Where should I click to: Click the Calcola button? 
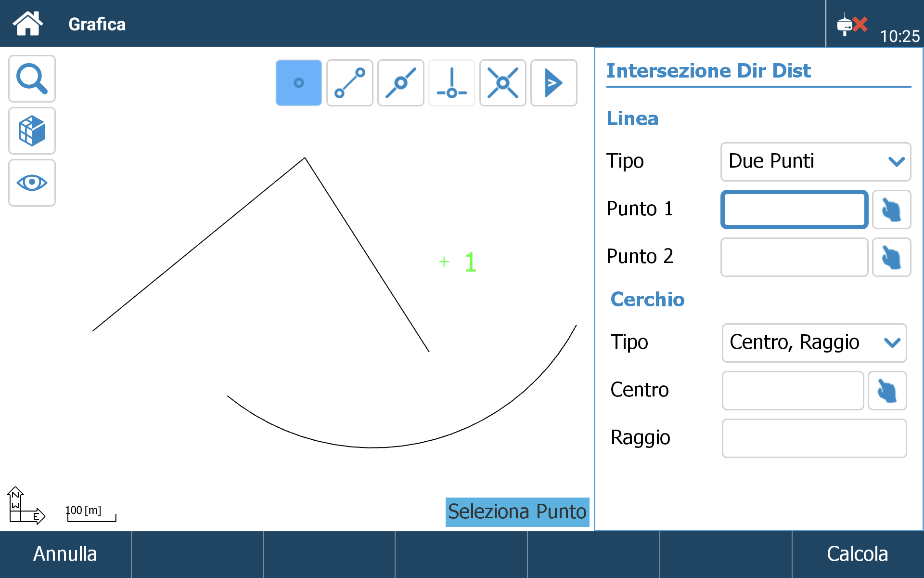858,554
